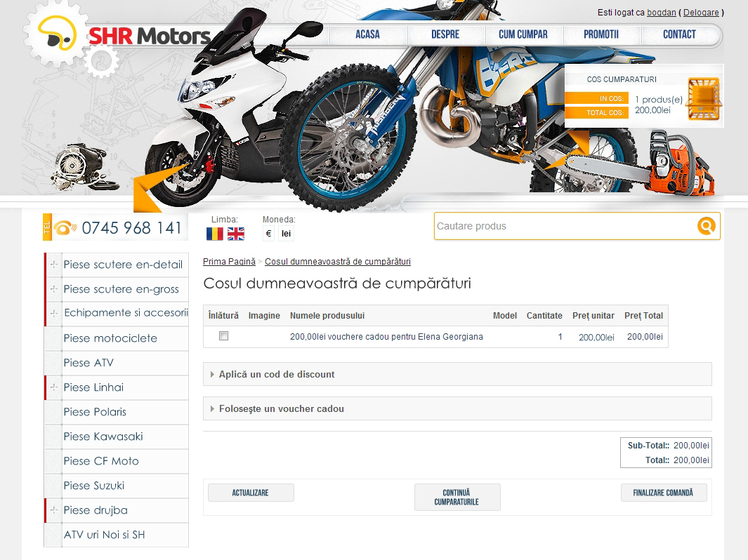Click the orange search magnifier icon

[706, 226]
